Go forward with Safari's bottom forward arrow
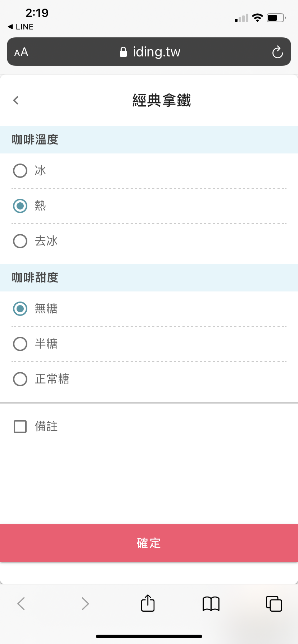298x644 pixels. tap(85, 603)
